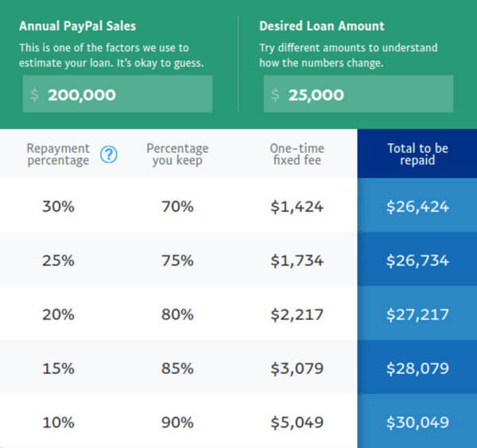Open the Repayment percentage help icon
The width and height of the screenshot is (477, 448).
(x=109, y=154)
